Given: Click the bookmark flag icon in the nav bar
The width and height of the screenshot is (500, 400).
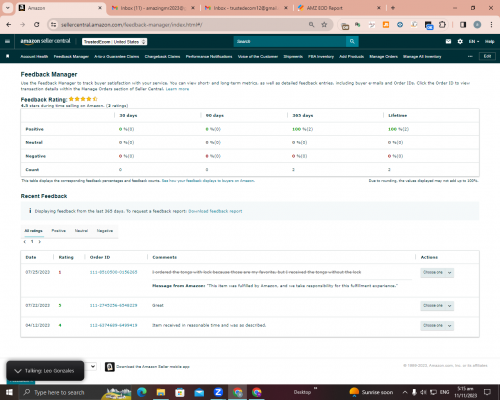Looking at the screenshot, I should tap(8, 56).
